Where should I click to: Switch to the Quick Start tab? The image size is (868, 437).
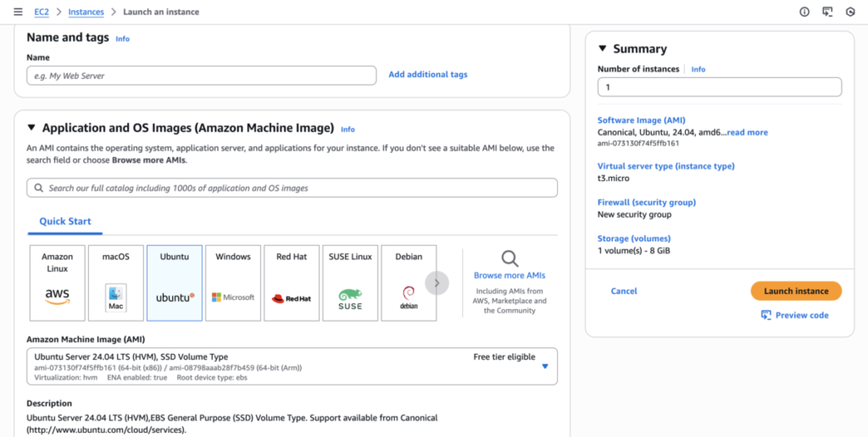pyautogui.click(x=65, y=222)
